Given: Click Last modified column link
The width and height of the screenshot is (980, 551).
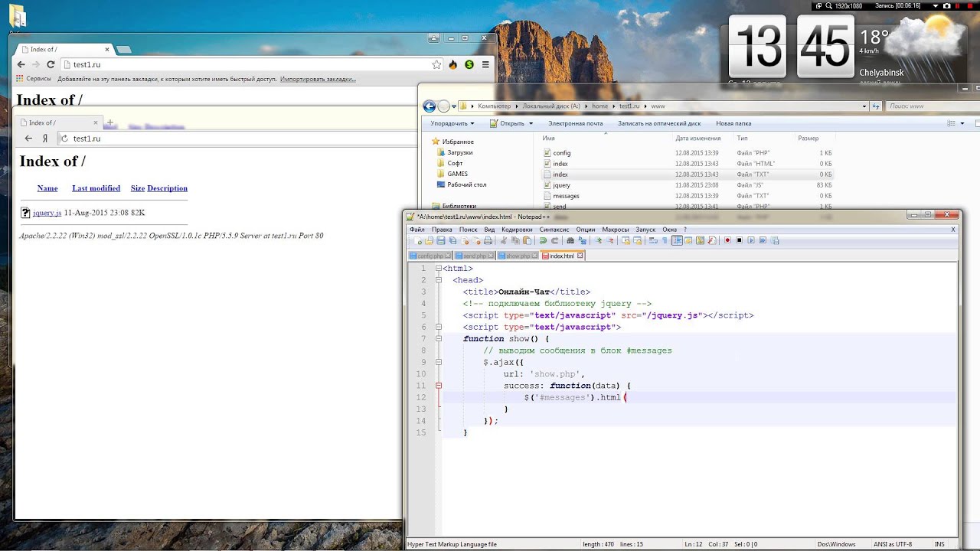Looking at the screenshot, I should [x=96, y=188].
